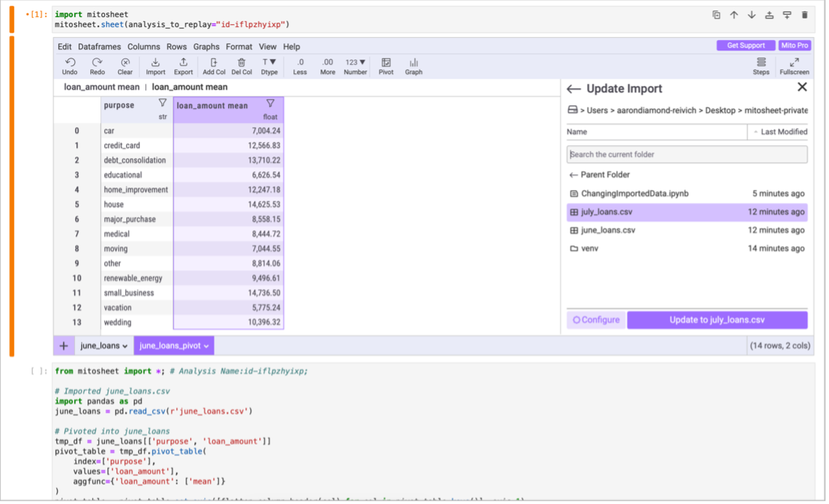Open filter for loan_amount mean column
The image size is (829, 504).
[x=270, y=104]
